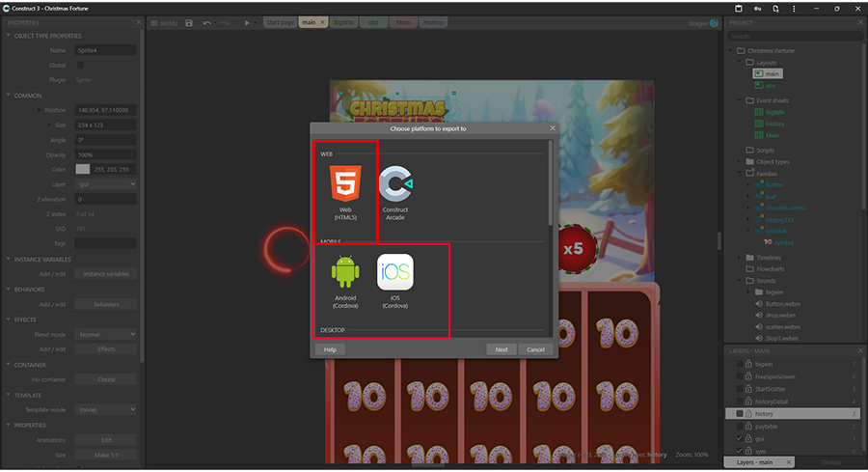This screenshot has width=868, height=472.
Task: Choose Construct Arcade export option
Action: coord(394,191)
